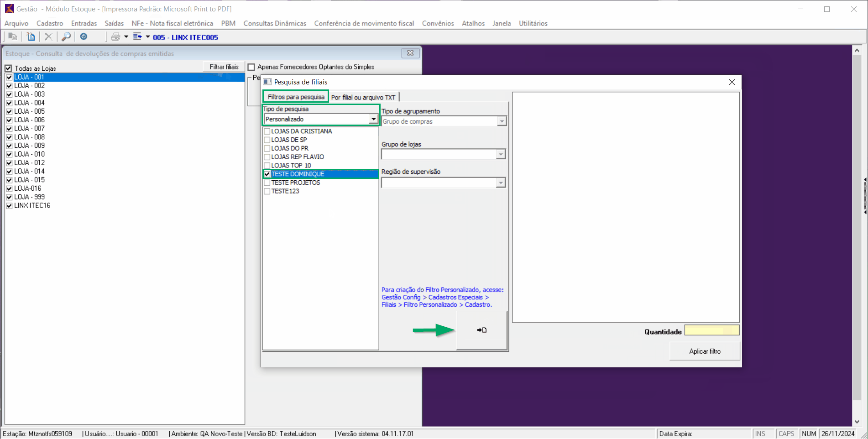
Task: Click the CAPS status bar indicator
Action: 786,434
